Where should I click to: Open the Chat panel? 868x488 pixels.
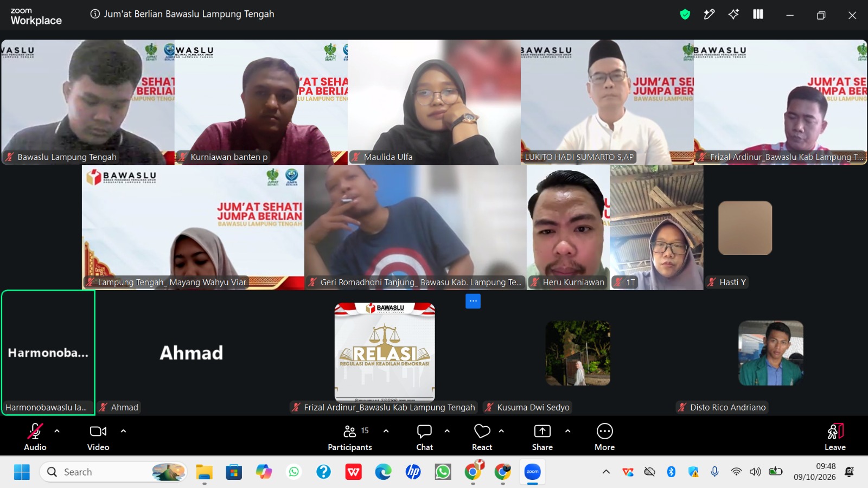[424, 437]
